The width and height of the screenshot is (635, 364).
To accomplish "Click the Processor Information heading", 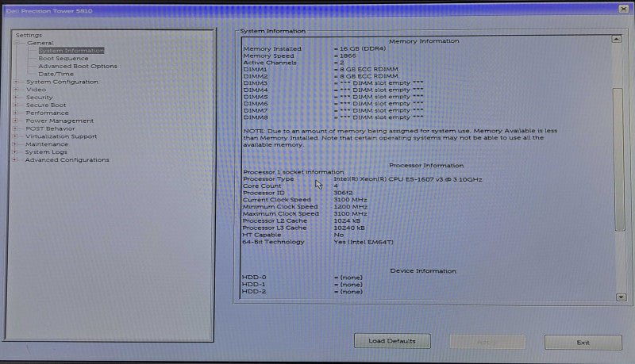I will [x=426, y=166].
